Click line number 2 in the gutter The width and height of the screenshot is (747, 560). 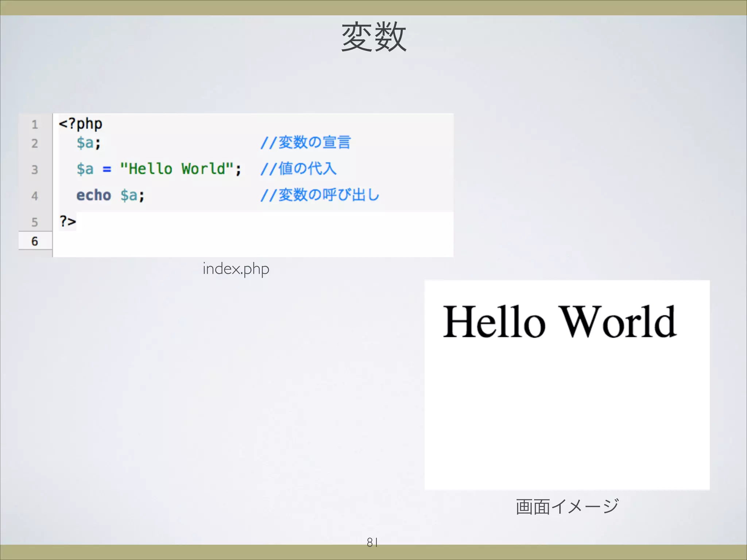(x=35, y=143)
